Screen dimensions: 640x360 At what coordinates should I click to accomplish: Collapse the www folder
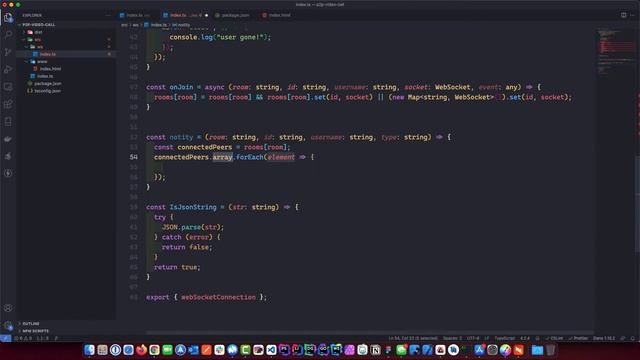[x=65, y=62]
